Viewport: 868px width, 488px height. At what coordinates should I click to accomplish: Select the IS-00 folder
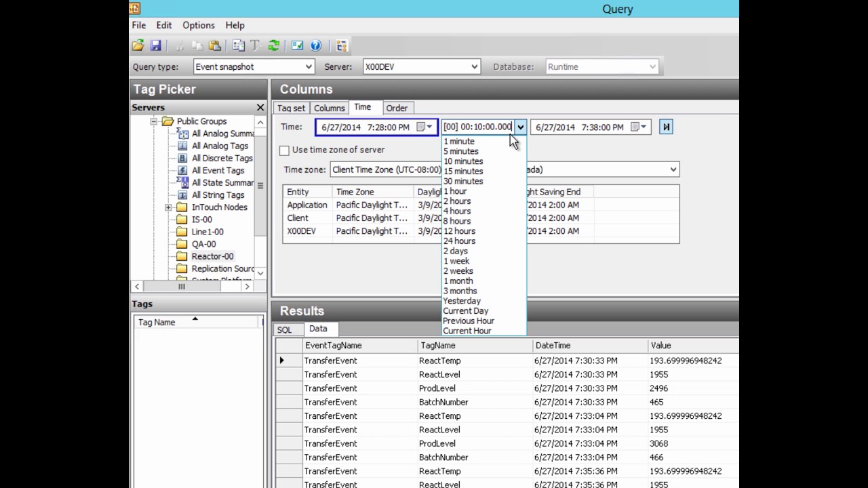tap(201, 220)
